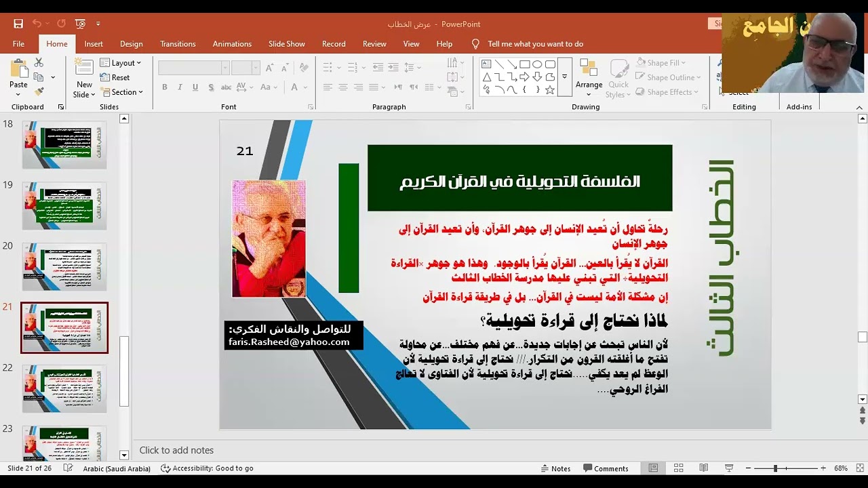This screenshot has width=868, height=488.
Task: Expand the Paste options arrow
Action: point(18,95)
